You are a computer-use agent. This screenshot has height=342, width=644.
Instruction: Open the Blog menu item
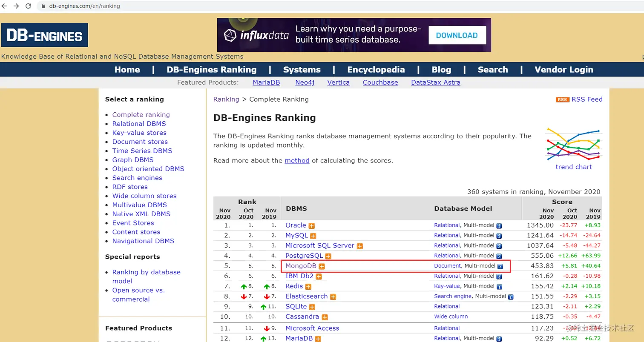[441, 70]
